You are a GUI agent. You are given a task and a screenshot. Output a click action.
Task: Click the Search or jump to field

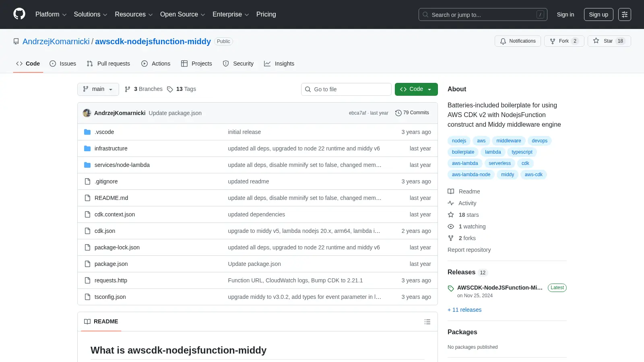pyautogui.click(x=483, y=14)
